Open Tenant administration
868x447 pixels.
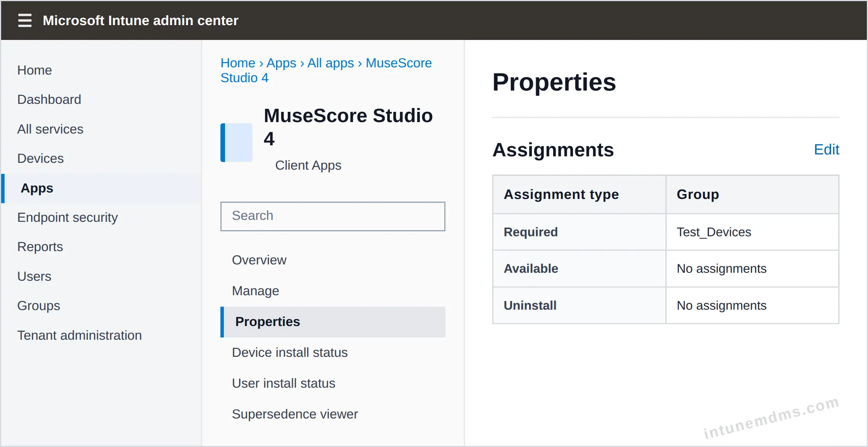coord(80,335)
